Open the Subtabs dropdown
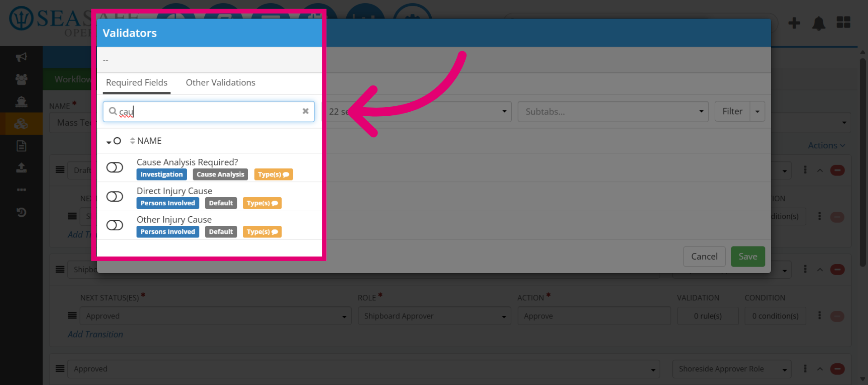Image resolution: width=868 pixels, height=385 pixels. [x=612, y=111]
